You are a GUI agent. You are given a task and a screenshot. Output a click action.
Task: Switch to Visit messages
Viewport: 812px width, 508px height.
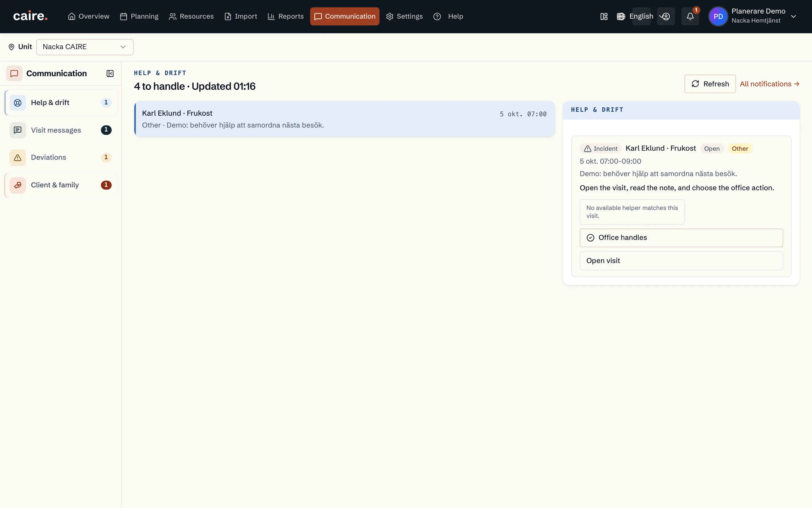point(61,130)
